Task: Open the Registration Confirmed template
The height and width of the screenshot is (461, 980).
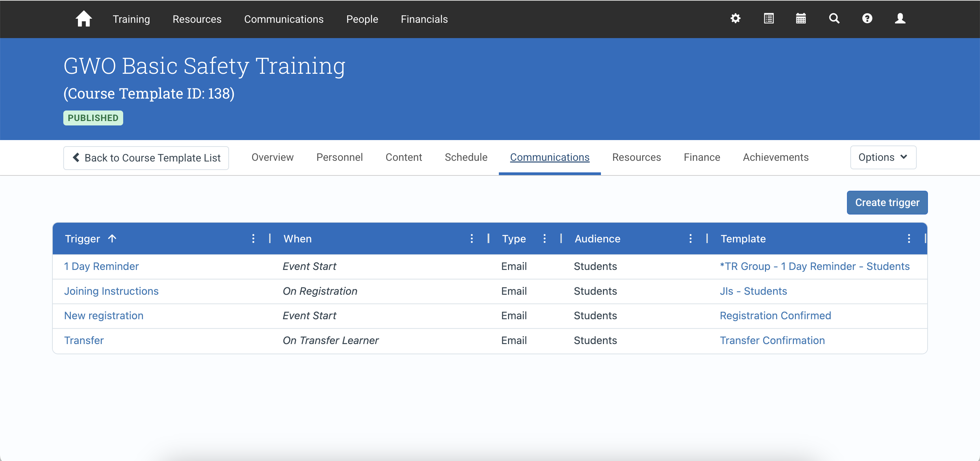Action: click(x=775, y=316)
